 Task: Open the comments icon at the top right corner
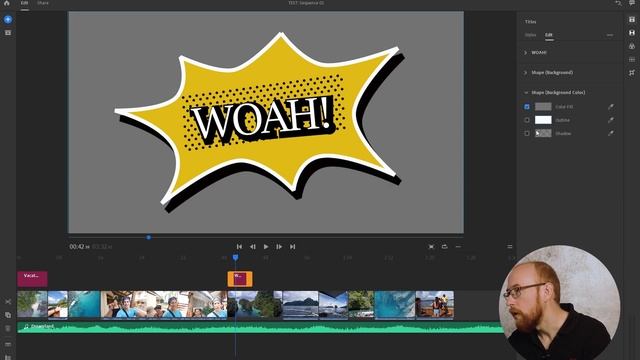632,3
